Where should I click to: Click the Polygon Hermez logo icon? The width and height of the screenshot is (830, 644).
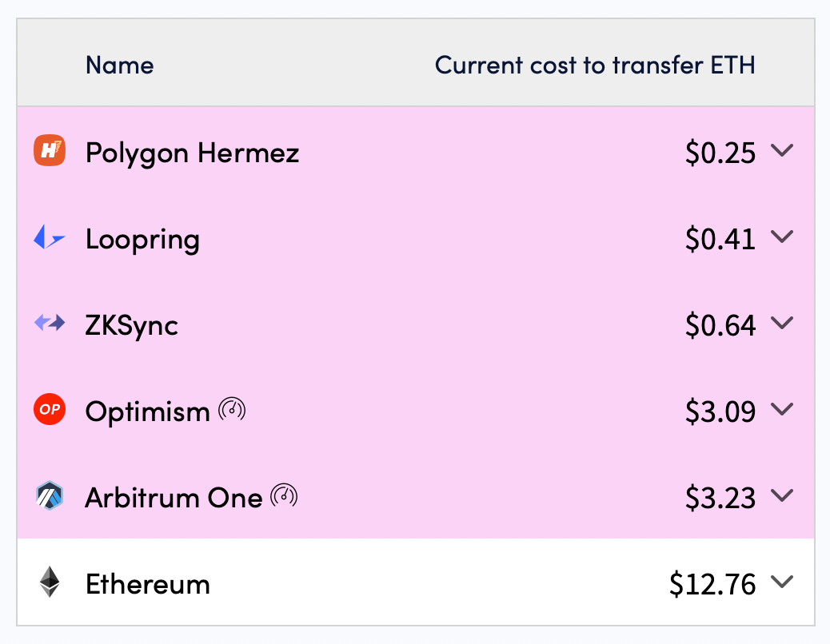[49, 151]
